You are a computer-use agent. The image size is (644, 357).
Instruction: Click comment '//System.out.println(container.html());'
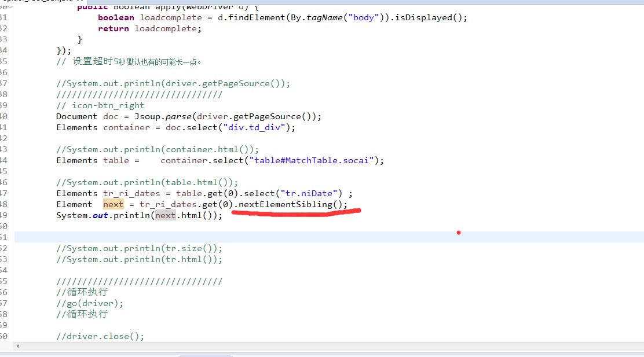point(158,149)
